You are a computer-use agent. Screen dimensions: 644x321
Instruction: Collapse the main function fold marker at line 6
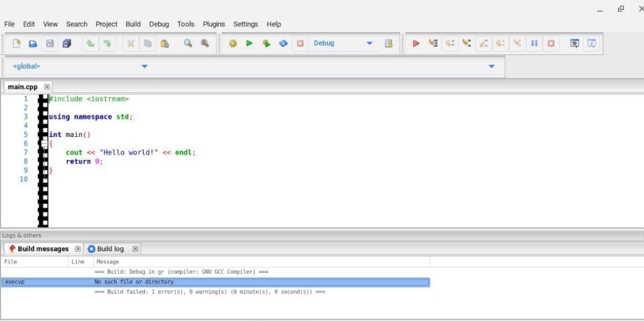point(44,144)
